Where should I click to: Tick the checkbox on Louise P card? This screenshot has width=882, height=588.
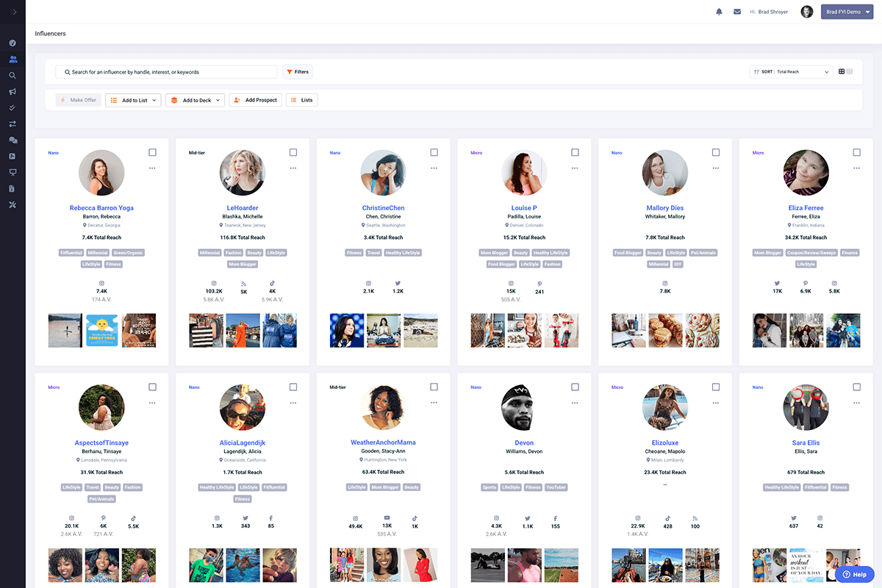pyautogui.click(x=575, y=152)
